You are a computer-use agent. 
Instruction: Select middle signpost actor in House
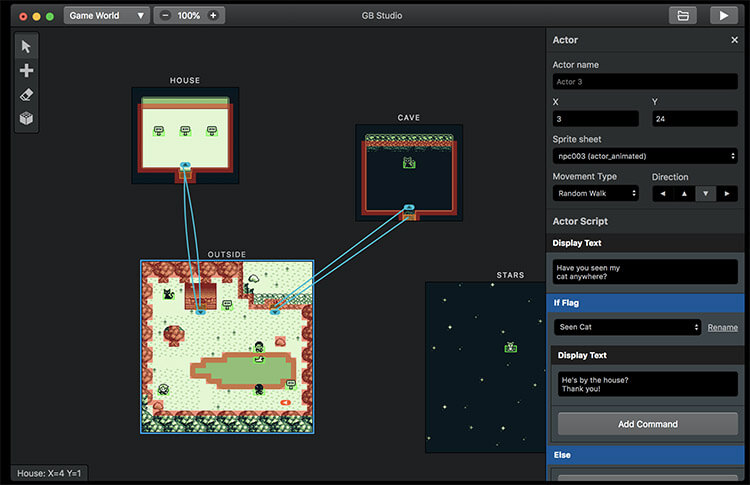(x=185, y=131)
